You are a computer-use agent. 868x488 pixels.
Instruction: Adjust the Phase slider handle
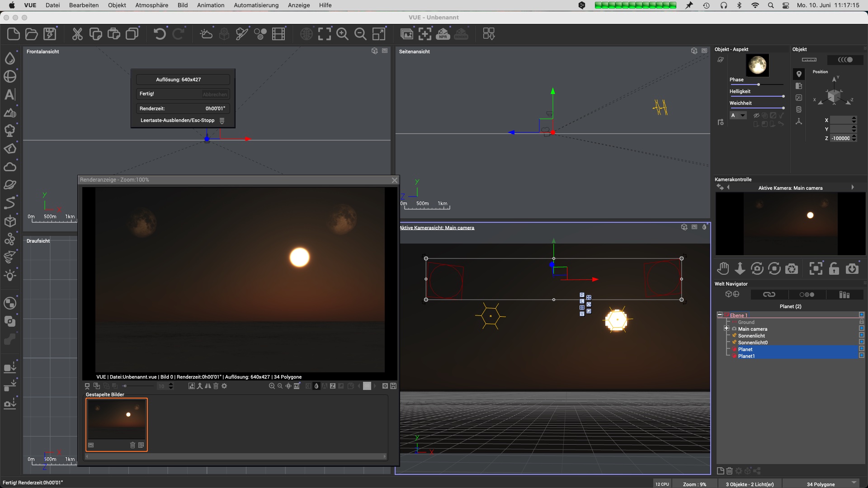click(x=759, y=84)
